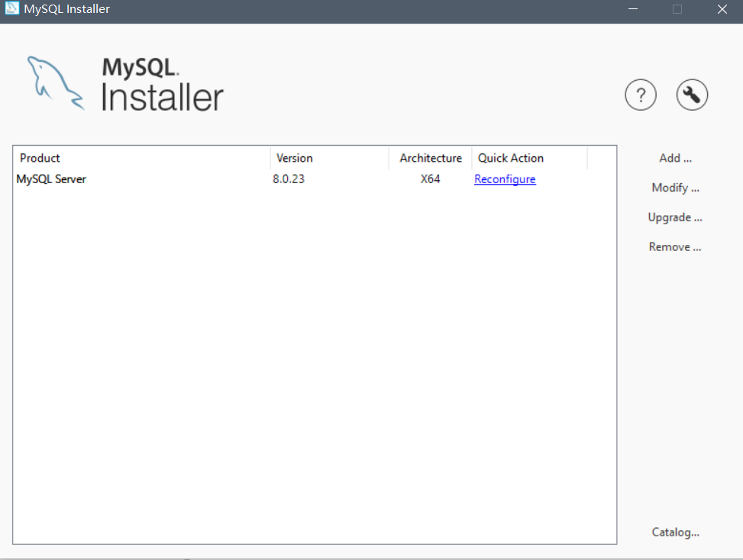Click the Remove ... button

click(x=675, y=246)
